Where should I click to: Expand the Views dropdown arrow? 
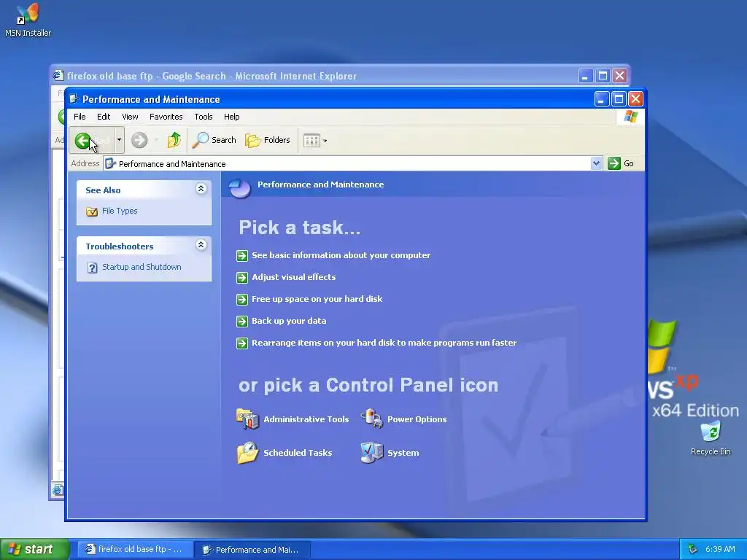(x=325, y=141)
